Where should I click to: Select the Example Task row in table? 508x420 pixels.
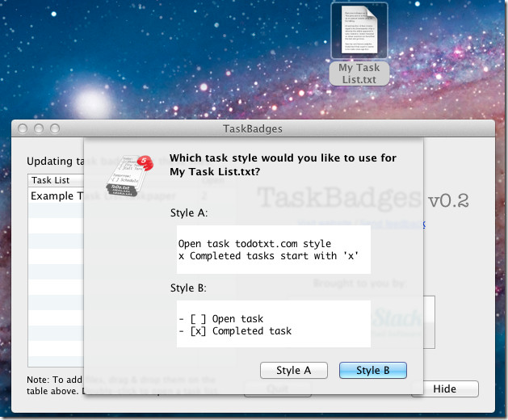click(56, 195)
